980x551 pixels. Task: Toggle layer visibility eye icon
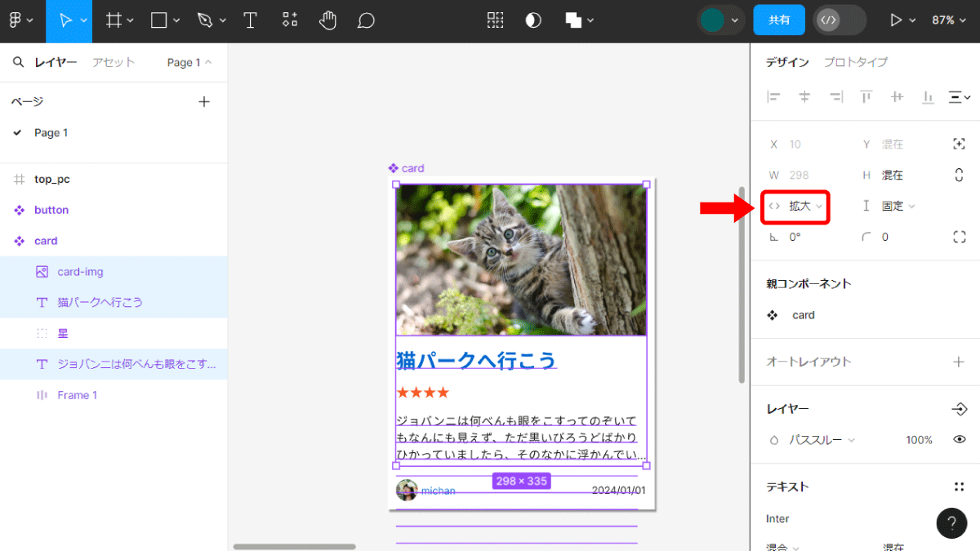pyautogui.click(x=960, y=440)
